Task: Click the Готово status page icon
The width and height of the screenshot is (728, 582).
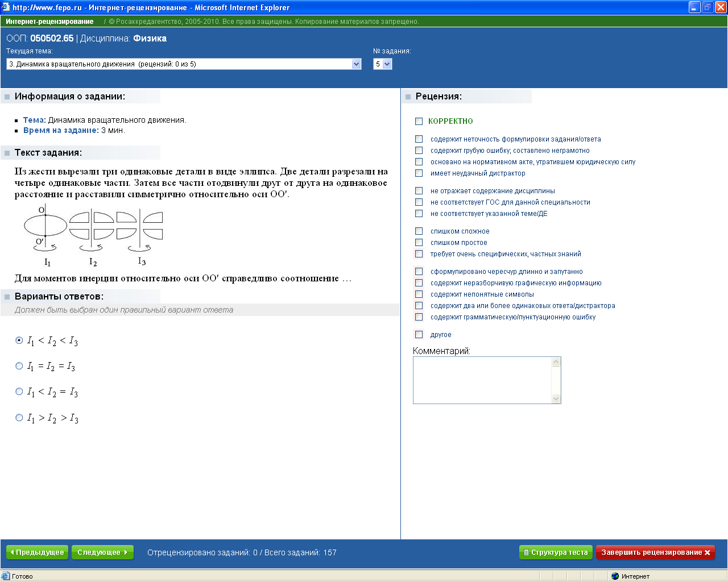Action: coord(6,576)
